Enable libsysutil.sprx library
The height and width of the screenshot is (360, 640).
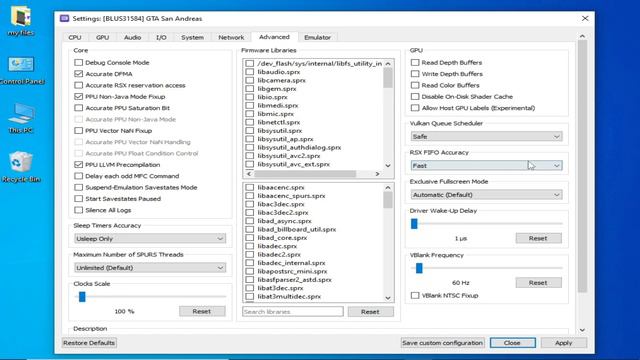coord(250,131)
